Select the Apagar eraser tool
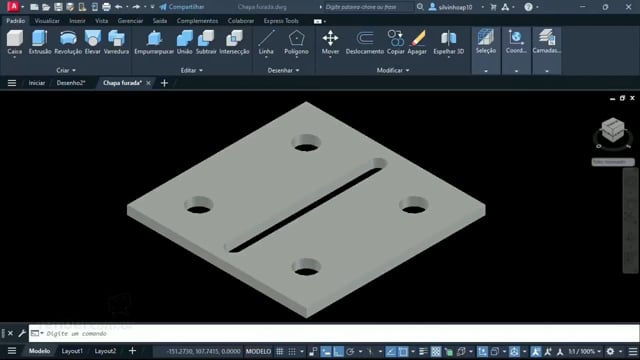 tap(417, 42)
